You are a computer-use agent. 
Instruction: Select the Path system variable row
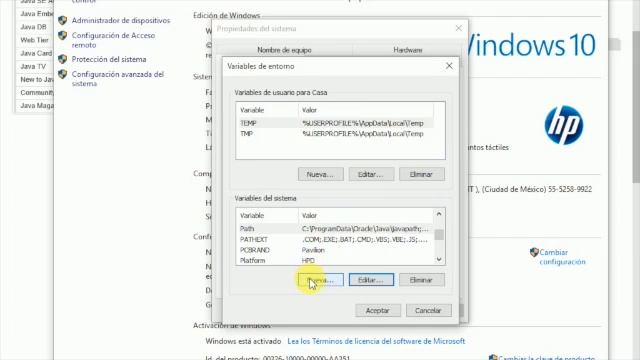click(x=336, y=229)
